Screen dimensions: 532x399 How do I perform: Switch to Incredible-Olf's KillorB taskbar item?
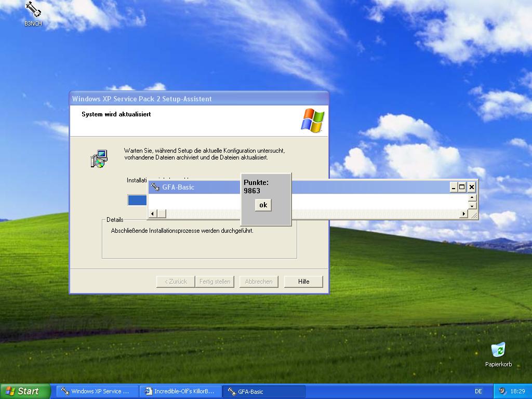coord(180,391)
